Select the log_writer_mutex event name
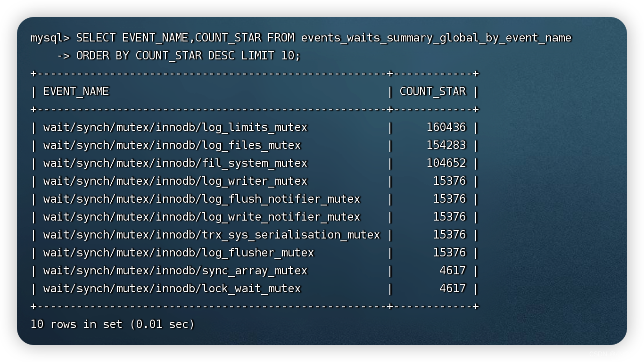This screenshot has width=644, height=362. pyautogui.click(x=175, y=181)
